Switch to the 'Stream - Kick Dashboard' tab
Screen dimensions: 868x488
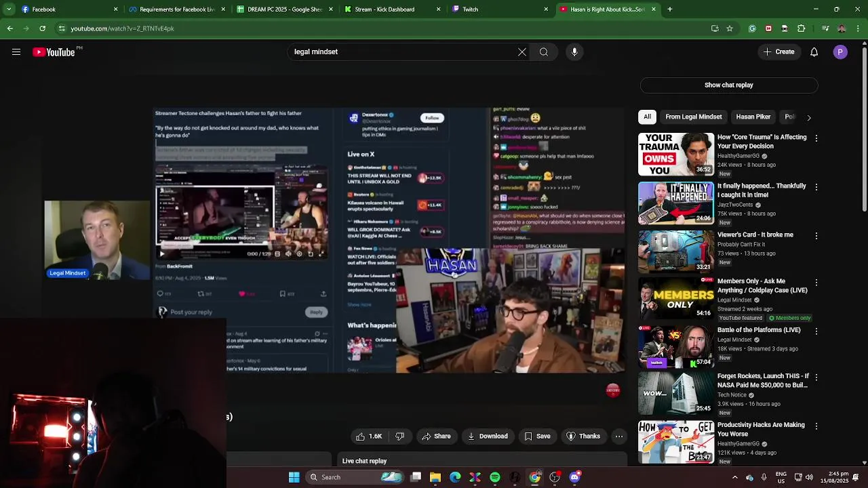pos(391,9)
